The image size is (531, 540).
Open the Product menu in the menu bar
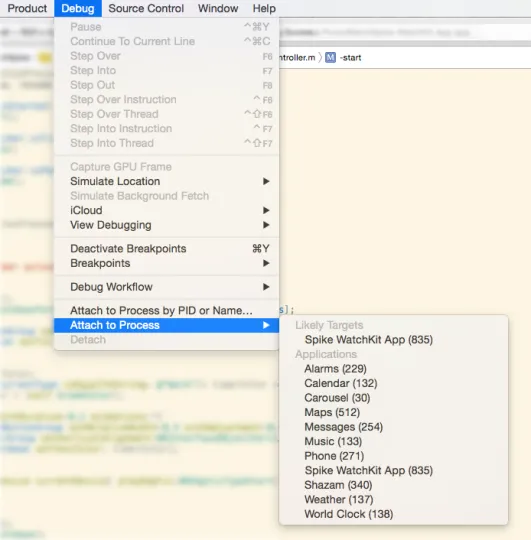27,8
